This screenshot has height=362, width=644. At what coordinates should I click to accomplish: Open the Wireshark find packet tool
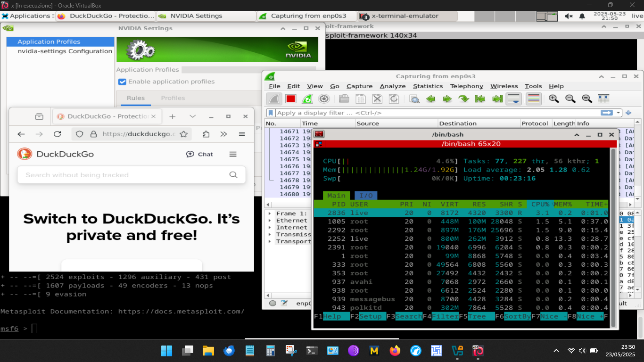tap(414, 99)
